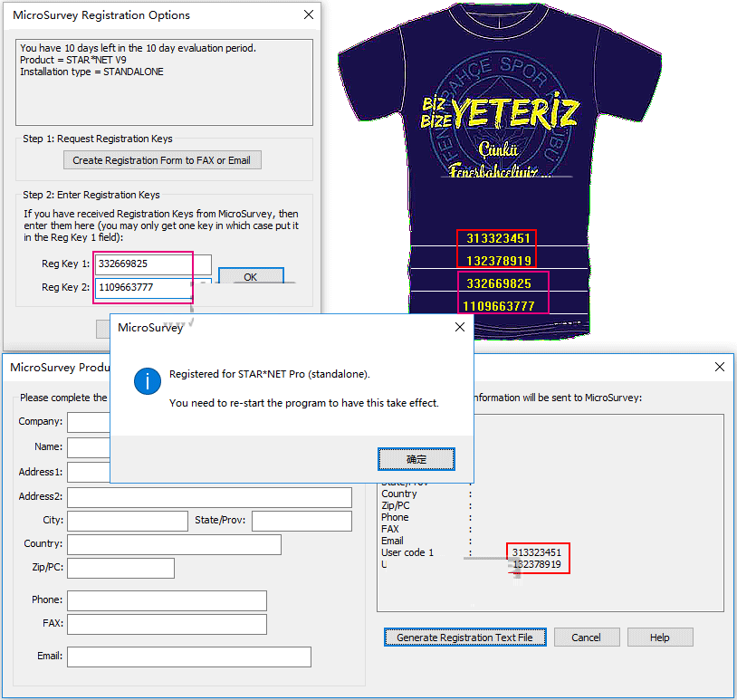Screen dimensions: 737x700
Task: Click the 'FAX' line in preview pane
Action: click(x=390, y=529)
